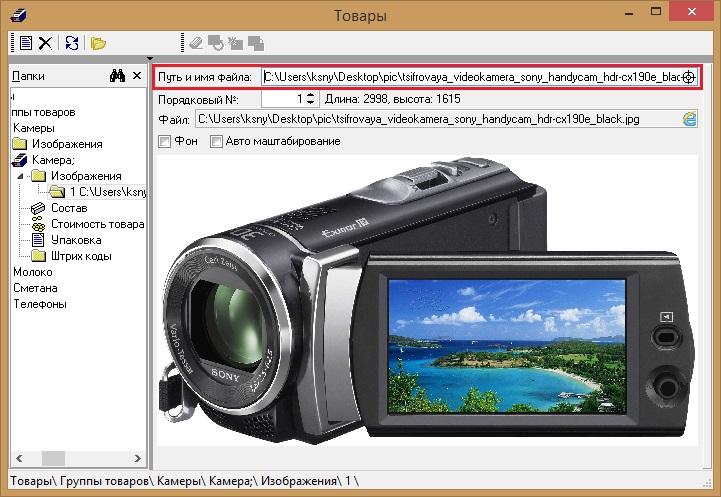Click the open folder toolbar icon
The height and width of the screenshot is (497, 721).
98,43
